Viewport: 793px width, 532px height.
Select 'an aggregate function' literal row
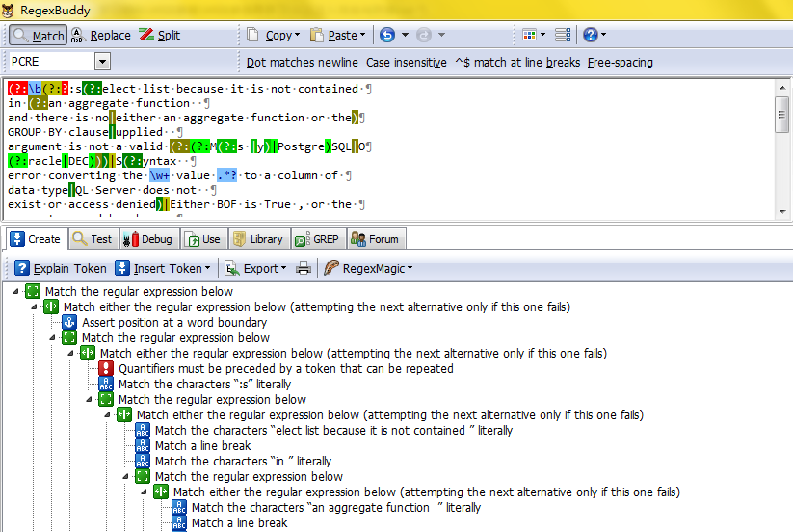point(336,507)
